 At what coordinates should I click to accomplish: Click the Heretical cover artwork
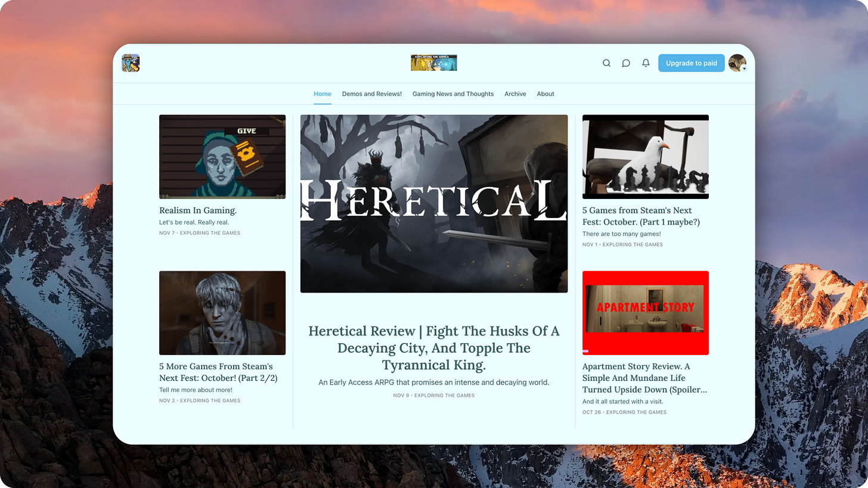433,204
